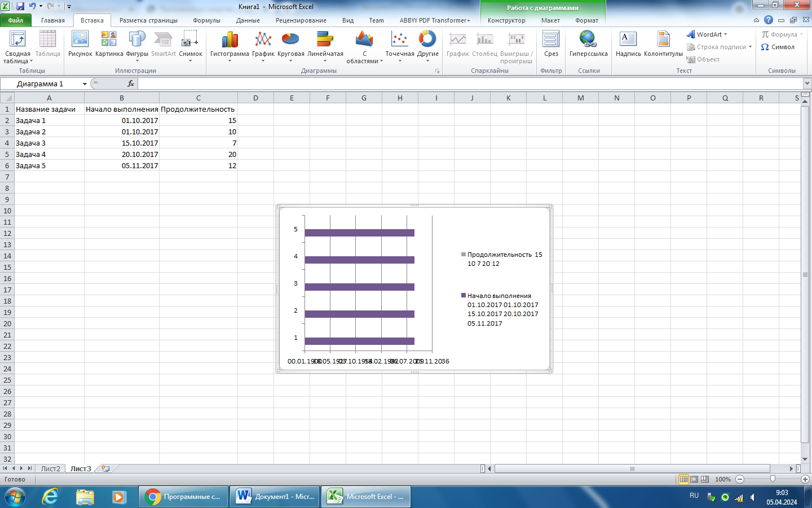This screenshot has width=812, height=508.
Task: Click the zoom level 100% label
Action: [x=723, y=479]
